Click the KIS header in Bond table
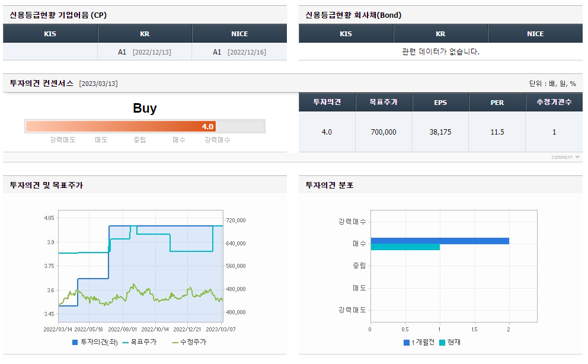The height and width of the screenshot is (364, 588). [346, 34]
